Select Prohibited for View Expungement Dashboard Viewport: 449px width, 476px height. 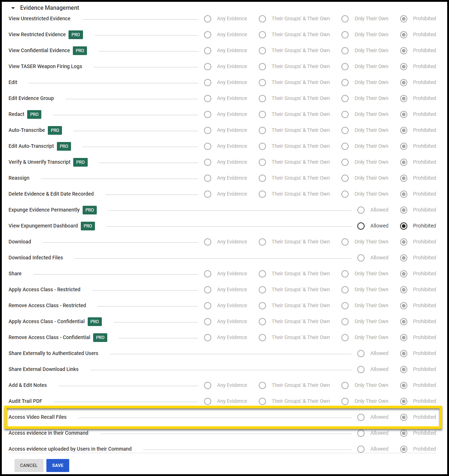point(404,226)
